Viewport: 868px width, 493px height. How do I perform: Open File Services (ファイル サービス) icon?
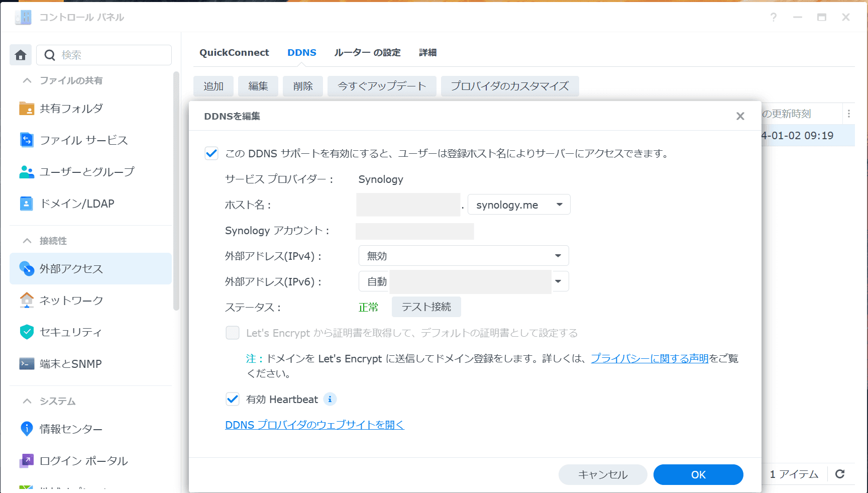27,140
